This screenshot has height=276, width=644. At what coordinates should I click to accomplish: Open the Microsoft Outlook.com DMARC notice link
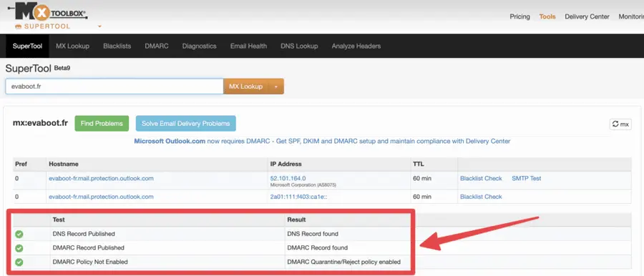(322, 142)
